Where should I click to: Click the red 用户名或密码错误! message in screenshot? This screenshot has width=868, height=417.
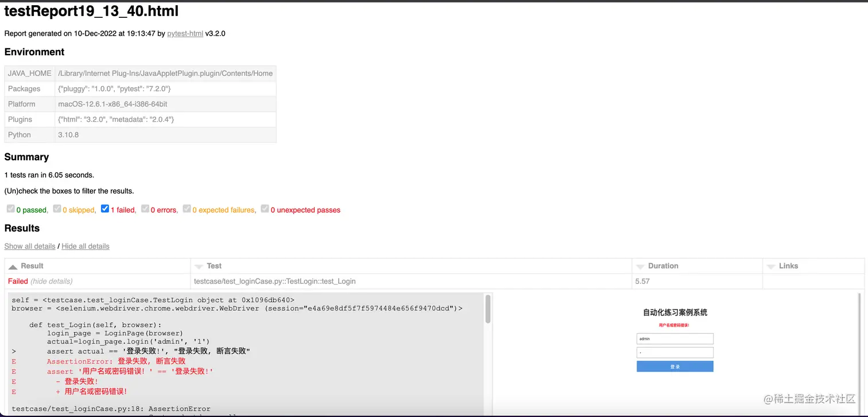[675, 325]
